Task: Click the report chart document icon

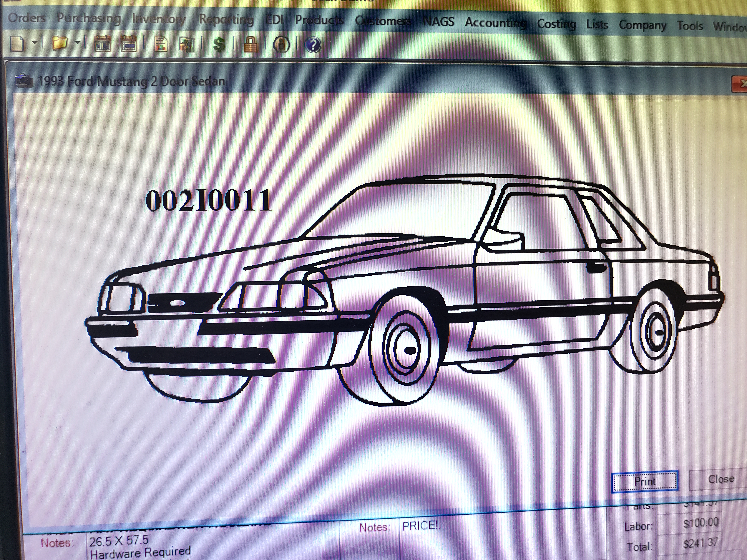Action: click(161, 44)
